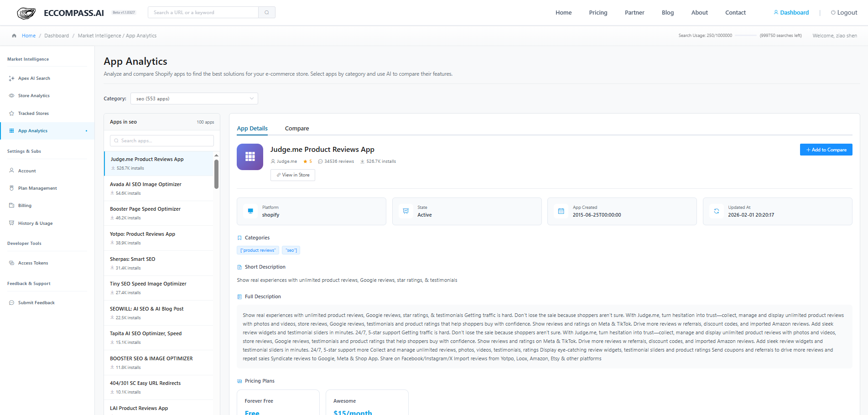Select Avada AI SEO Image Optimizer app
Viewport: 868px width, 415px height.
[x=159, y=188]
